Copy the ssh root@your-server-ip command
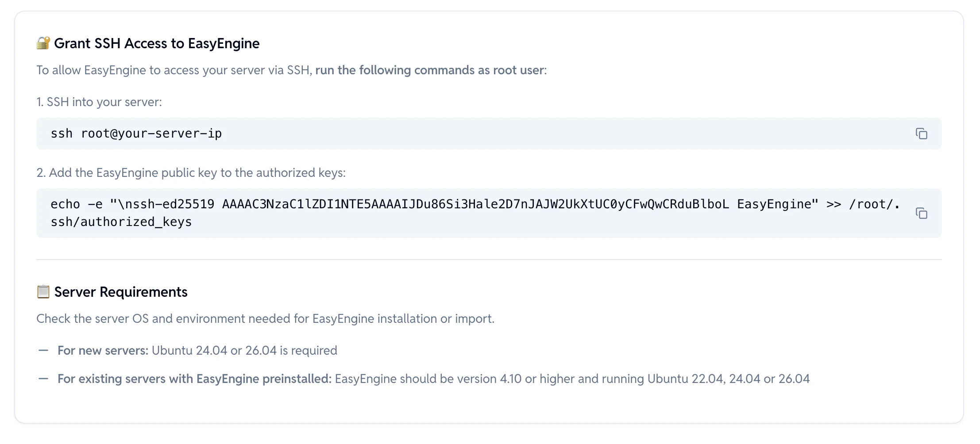The width and height of the screenshot is (980, 444). pyautogui.click(x=921, y=134)
